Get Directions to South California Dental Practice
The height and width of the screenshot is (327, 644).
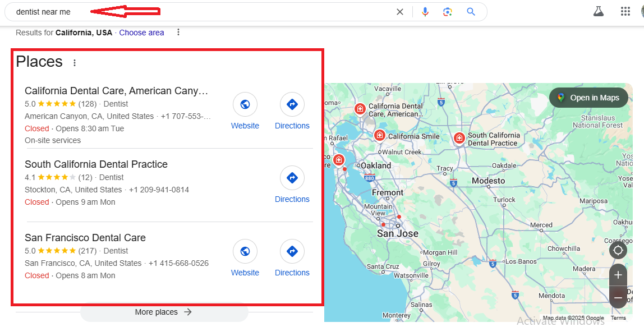pos(292,178)
